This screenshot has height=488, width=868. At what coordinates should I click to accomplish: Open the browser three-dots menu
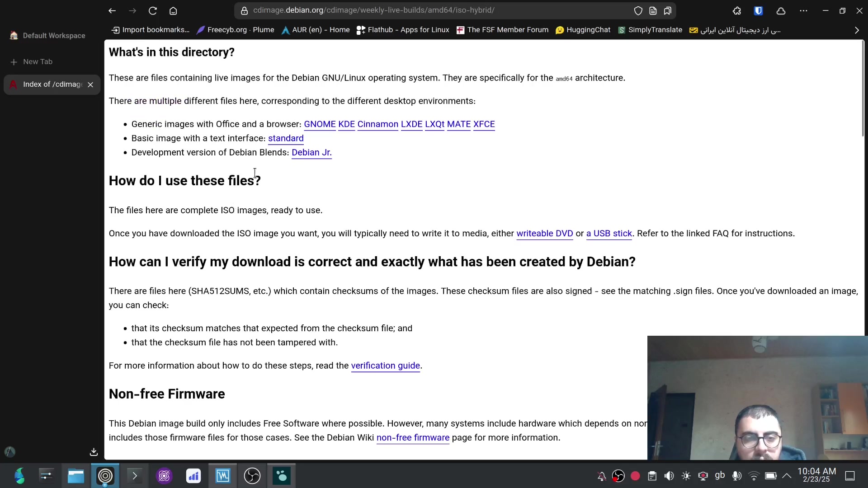[803, 10]
